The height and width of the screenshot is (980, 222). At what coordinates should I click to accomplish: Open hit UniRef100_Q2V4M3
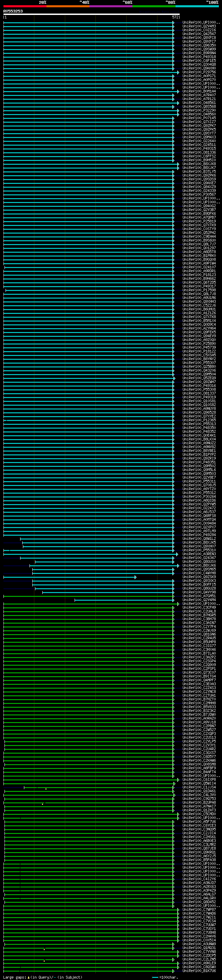(x=199, y=26)
